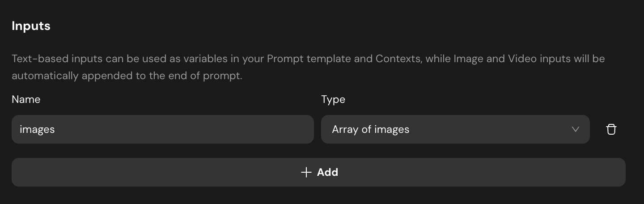
Task: Add a new input row
Action: point(318,172)
